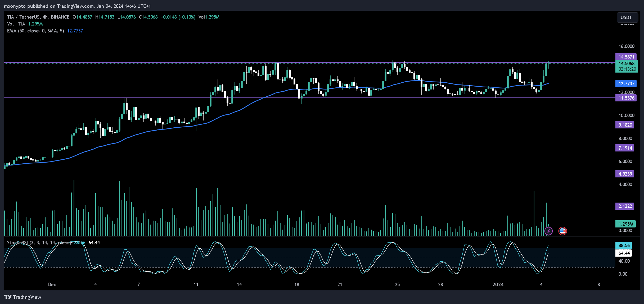Click the purple lightning bolt event icon

click(x=548, y=231)
